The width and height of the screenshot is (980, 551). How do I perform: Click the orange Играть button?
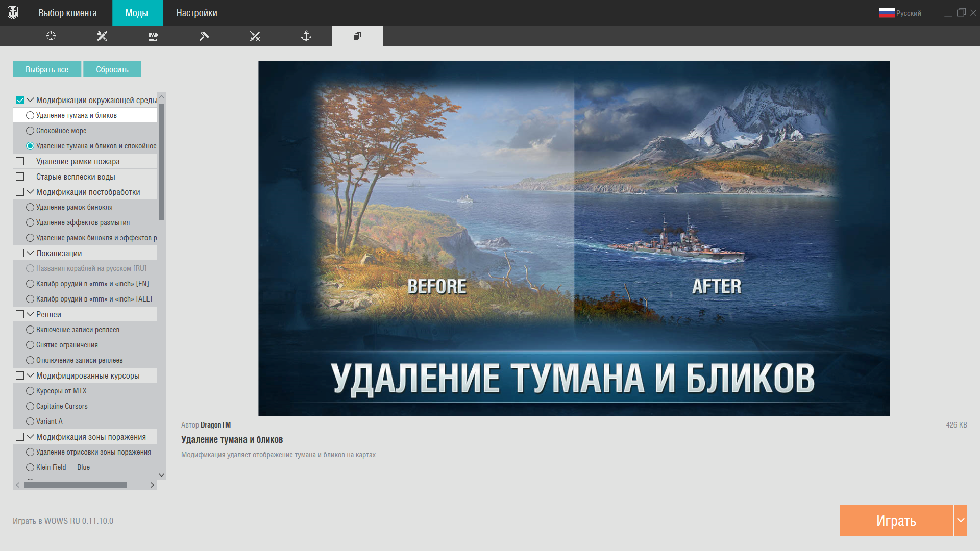point(896,520)
